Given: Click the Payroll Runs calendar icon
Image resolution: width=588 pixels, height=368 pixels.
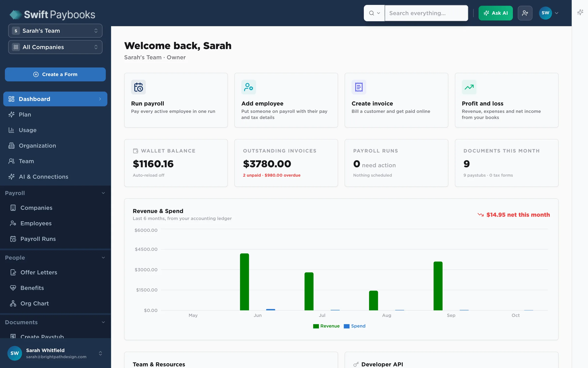Looking at the screenshot, I should pos(13,239).
